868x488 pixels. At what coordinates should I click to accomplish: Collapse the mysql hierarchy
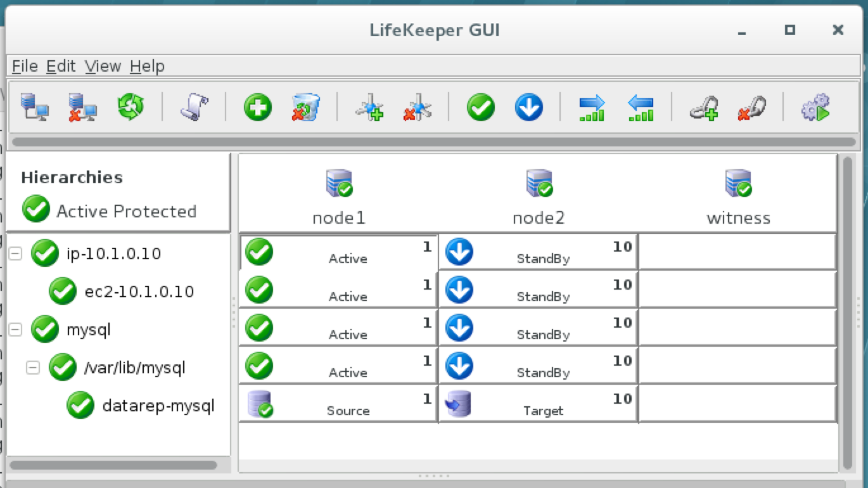[15, 330]
